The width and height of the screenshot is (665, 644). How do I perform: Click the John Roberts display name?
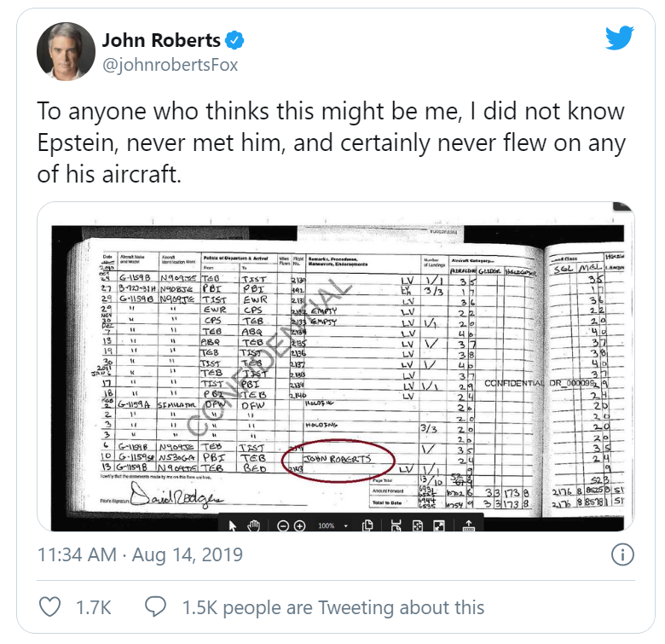[x=161, y=40]
